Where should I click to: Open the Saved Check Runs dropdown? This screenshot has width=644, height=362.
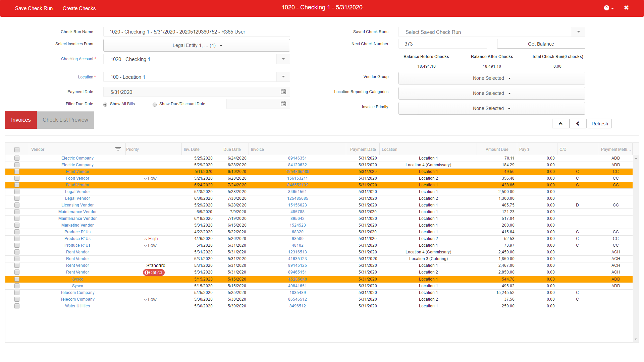point(578,32)
